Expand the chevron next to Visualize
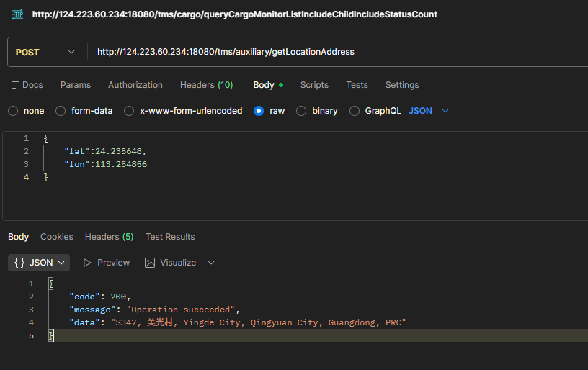The image size is (588, 370). (x=211, y=263)
